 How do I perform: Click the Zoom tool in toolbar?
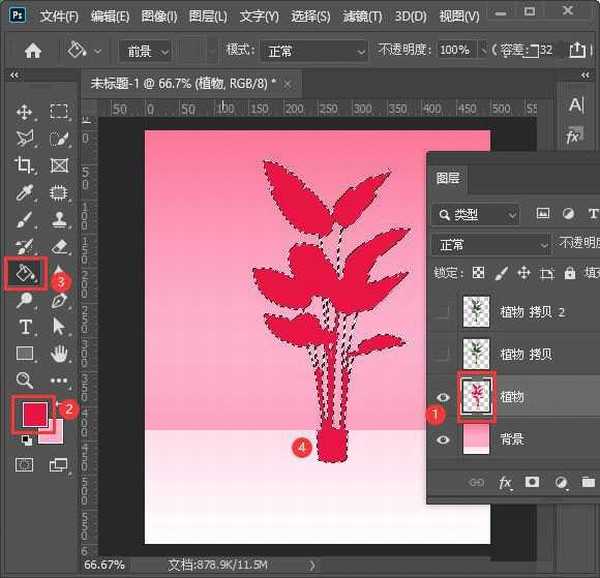coord(25,380)
